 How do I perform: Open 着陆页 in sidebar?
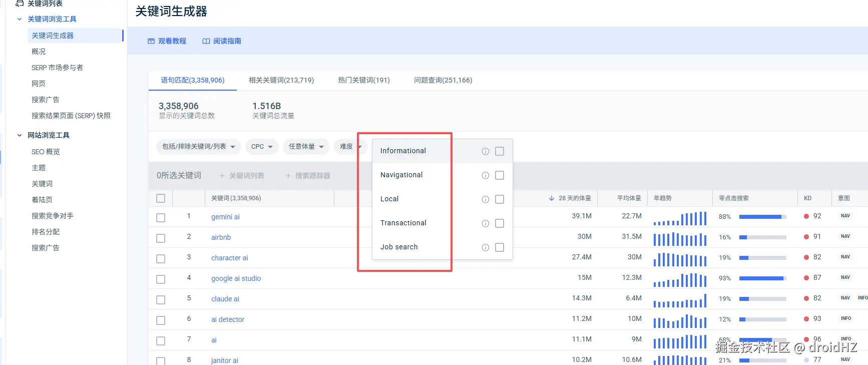coord(42,200)
